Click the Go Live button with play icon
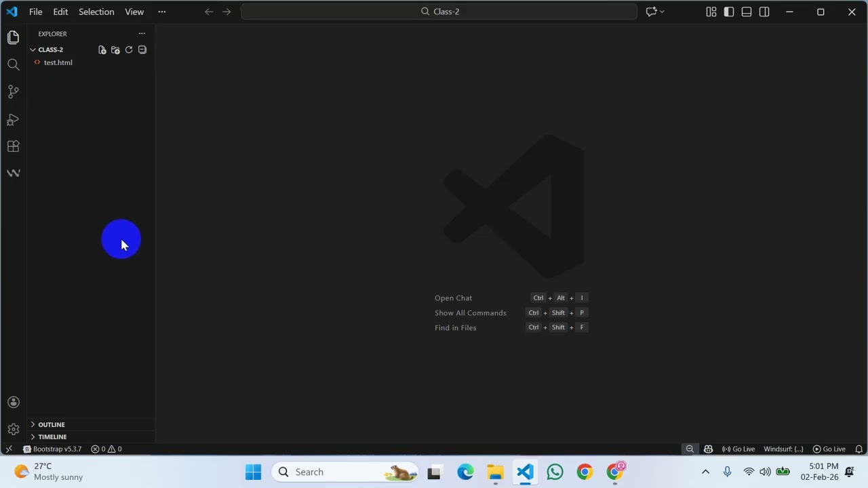The width and height of the screenshot is (868, 488). pyautogui.click(x=829, y=449)
